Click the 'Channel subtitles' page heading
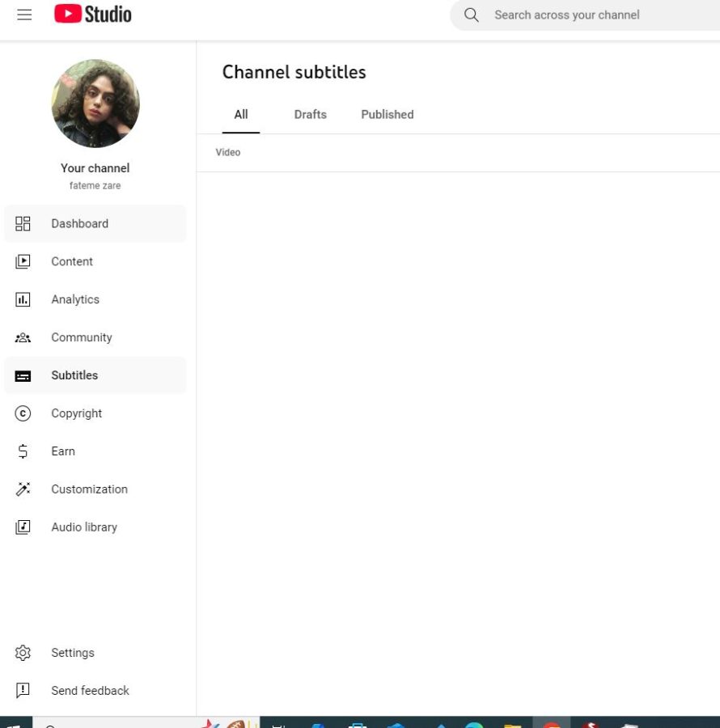 tap(294, 72)
